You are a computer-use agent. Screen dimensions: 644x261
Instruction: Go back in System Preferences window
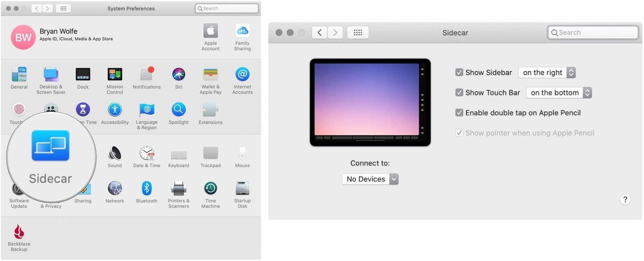pos(37,8)
